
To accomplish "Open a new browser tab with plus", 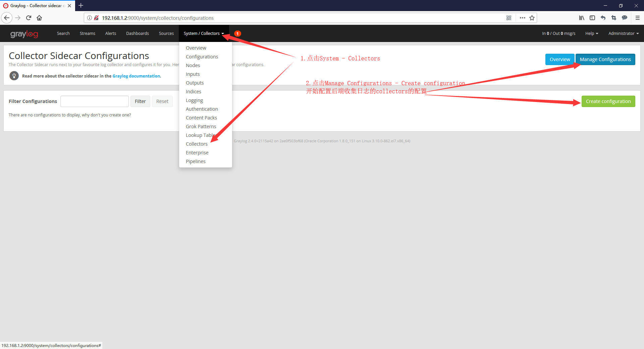I will pos(81,5).
